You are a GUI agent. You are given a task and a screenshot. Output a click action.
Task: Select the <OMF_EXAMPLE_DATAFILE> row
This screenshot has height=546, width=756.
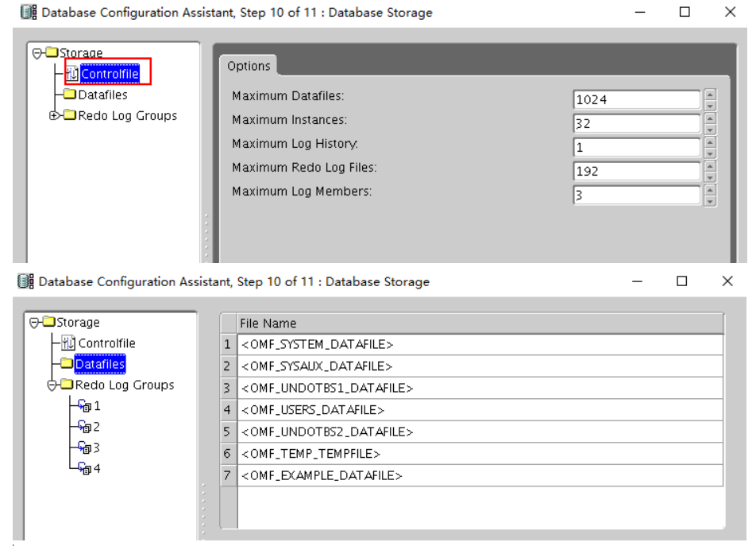pyautogui.click(x=480, y=475)
